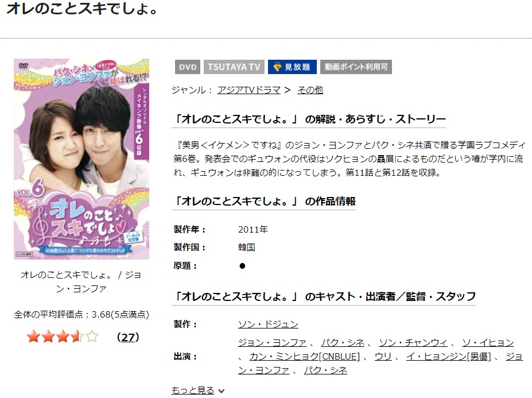This screenshot has height=398, width=532.
Task: Open カン・ミンヒョク[CNBLUE] cast link
Action: click(x=304, y=357)
